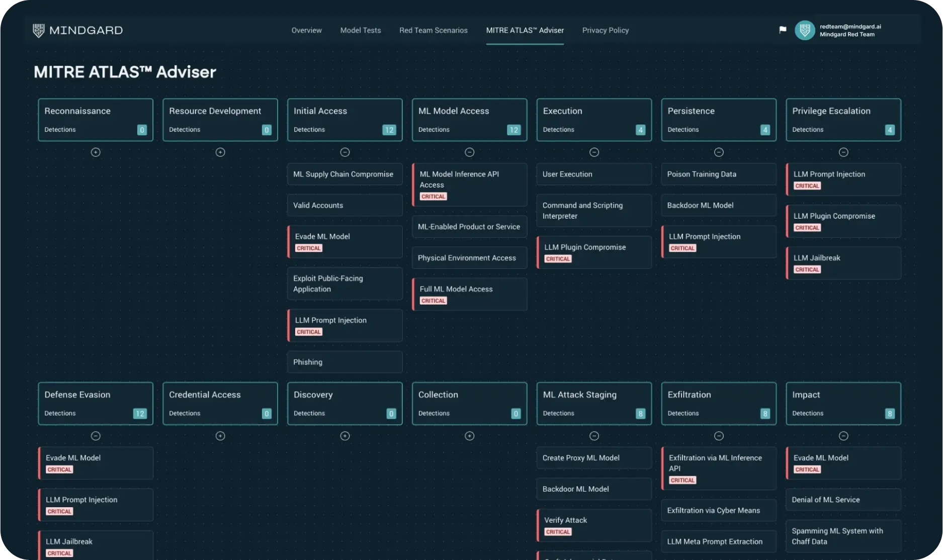Collapse the Defense Evasion column
Image resolution: width=943 pixels, height=560 pixels.
click(96, 436)
